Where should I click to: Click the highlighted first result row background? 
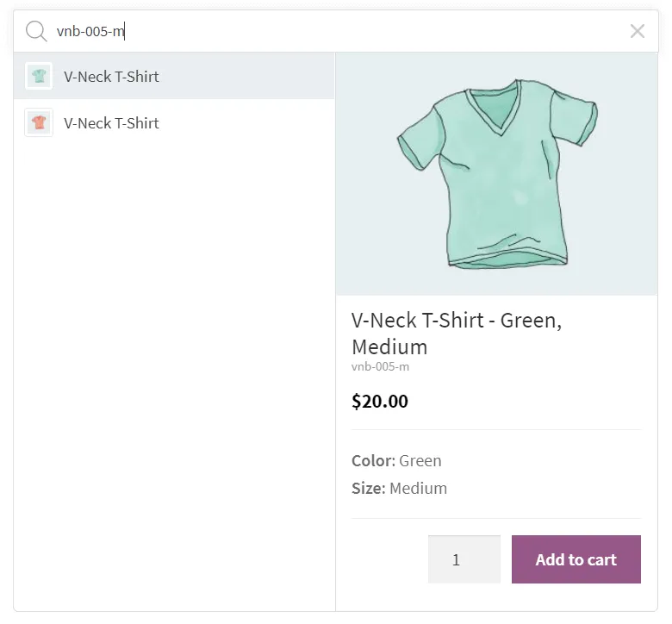pos(174,77)
